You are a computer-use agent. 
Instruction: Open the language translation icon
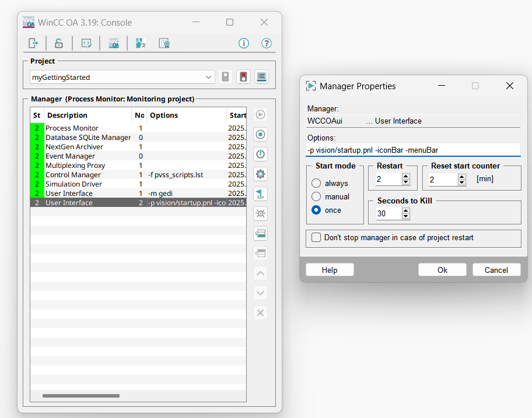tap(141, 43)
